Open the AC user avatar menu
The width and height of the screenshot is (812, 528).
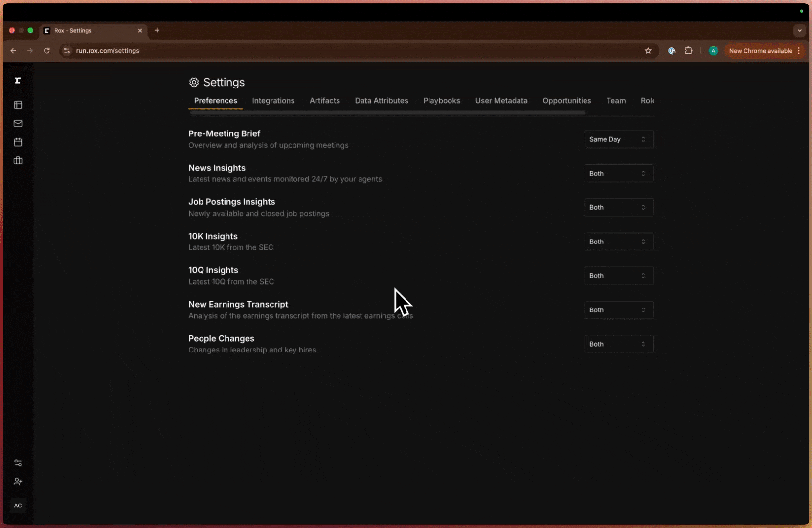click(18, 506)
